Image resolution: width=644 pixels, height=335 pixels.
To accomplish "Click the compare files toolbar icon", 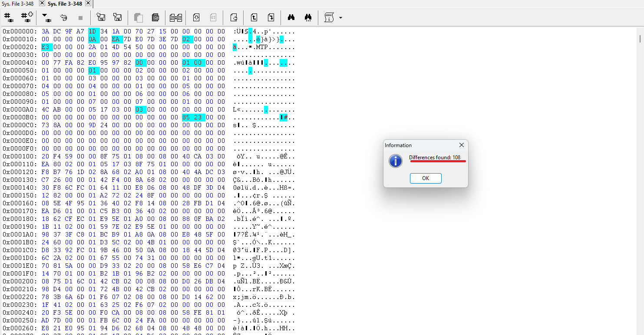I will pyautogui.click(x=175, y=17).
